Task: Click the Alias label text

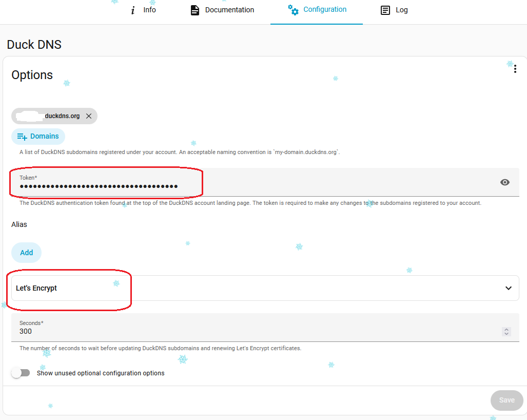Action: coord(19,224)
